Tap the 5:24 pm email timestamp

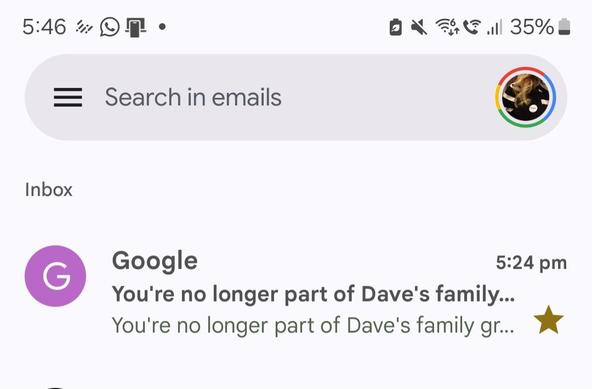click(531, 262)
